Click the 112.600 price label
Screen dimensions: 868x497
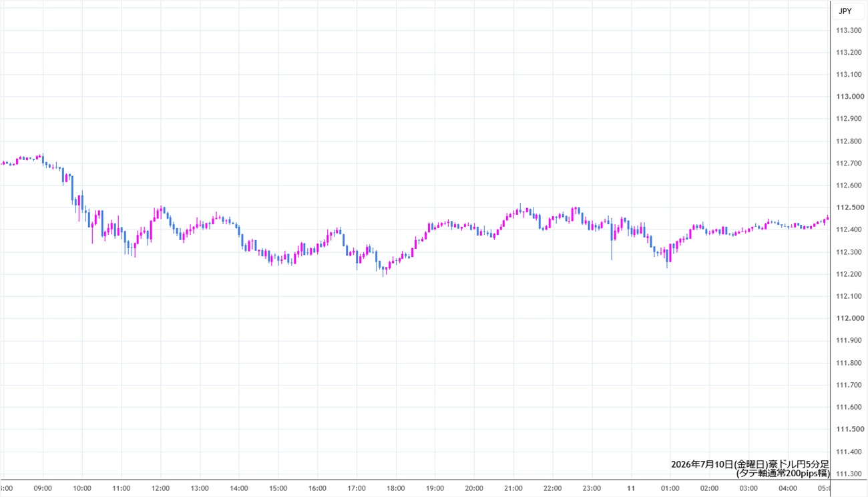[x=848, y=185]
